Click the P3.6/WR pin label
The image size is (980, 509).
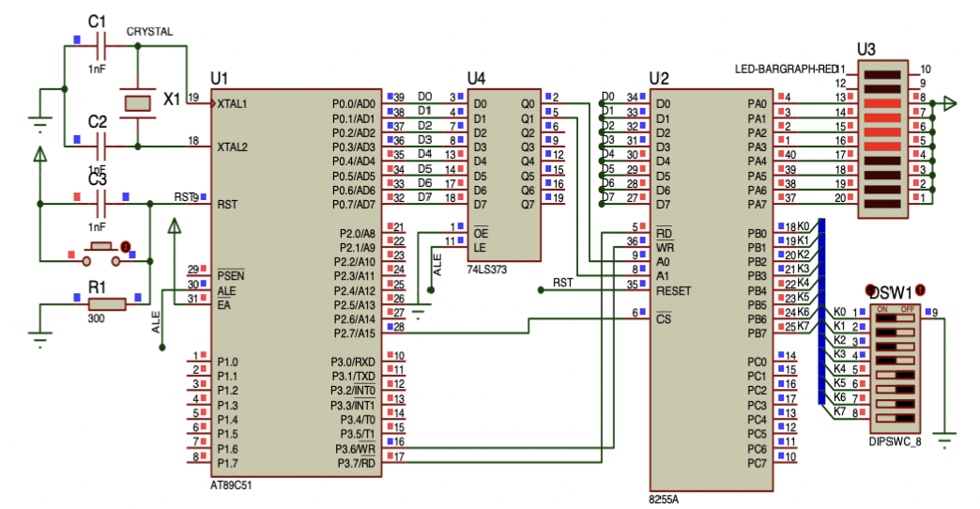tap(356, 449)
